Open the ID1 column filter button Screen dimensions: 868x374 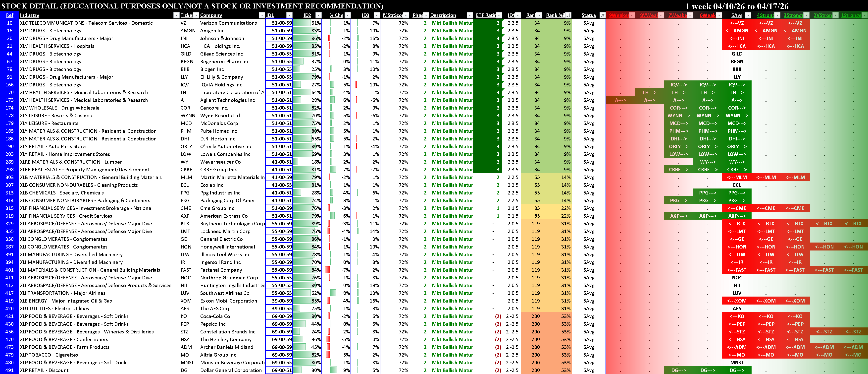(x=289, y=15)
